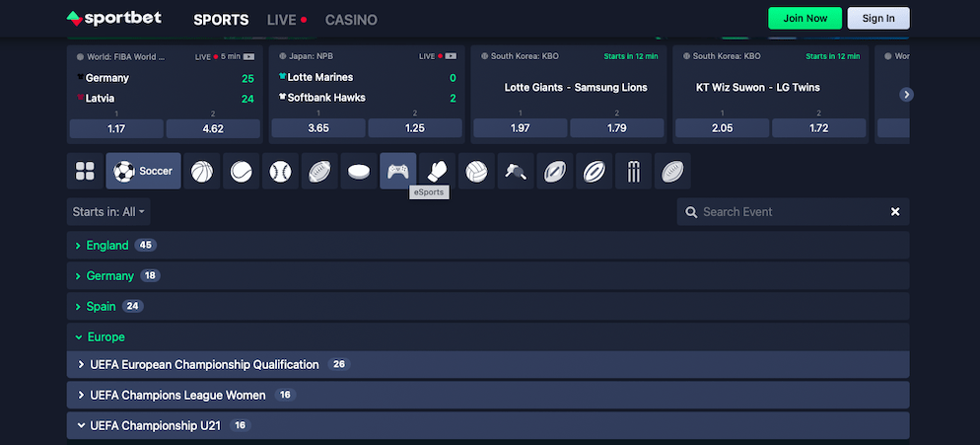
Task: Collapse the Europe section
Action: coord(488,336)
